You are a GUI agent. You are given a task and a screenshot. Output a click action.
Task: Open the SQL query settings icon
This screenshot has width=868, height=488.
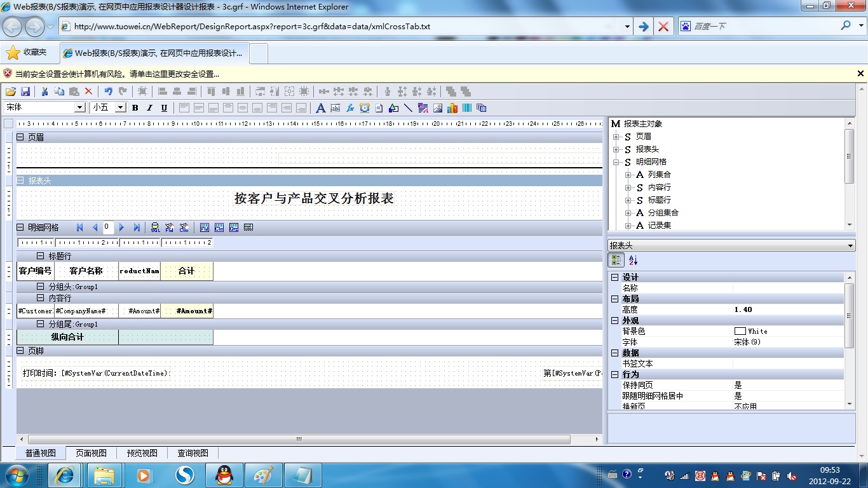click(x=155, y=227)
